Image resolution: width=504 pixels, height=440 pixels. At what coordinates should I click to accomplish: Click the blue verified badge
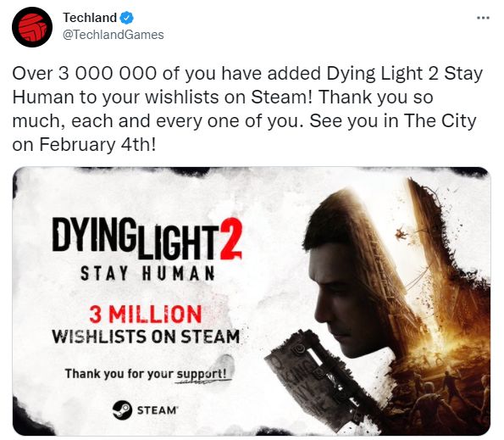[x=127, y=18]
